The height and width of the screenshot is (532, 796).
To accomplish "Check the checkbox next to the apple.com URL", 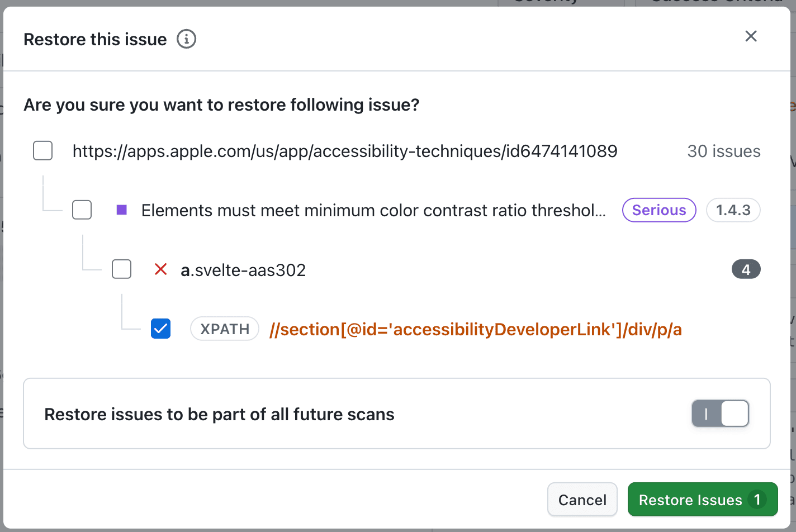I will (x=42, y=150).
